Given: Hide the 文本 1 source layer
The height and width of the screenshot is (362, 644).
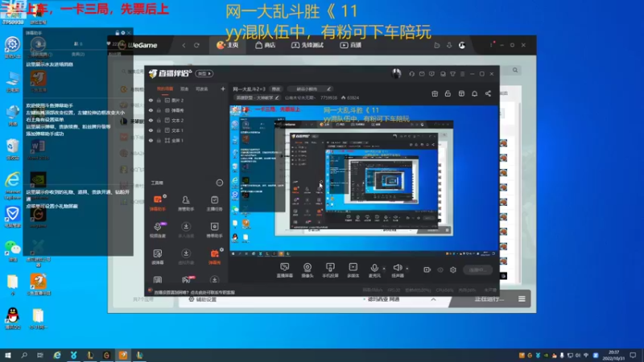Looking at the screenshot, I should pyautogui.click(x=151, y=130).
